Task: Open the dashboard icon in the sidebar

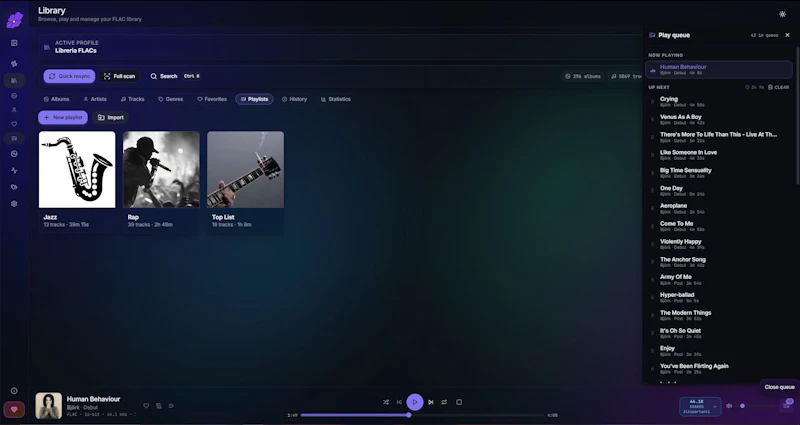Action: pos(14,43)
